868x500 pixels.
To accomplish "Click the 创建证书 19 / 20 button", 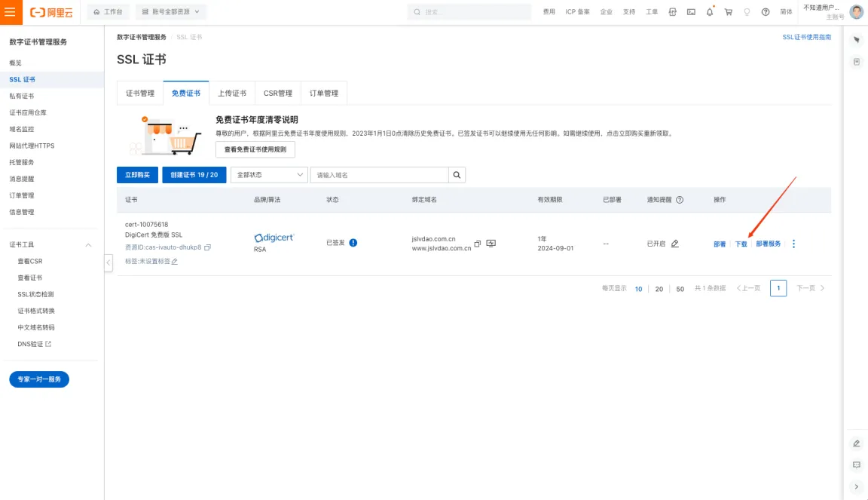I will 194,175.
